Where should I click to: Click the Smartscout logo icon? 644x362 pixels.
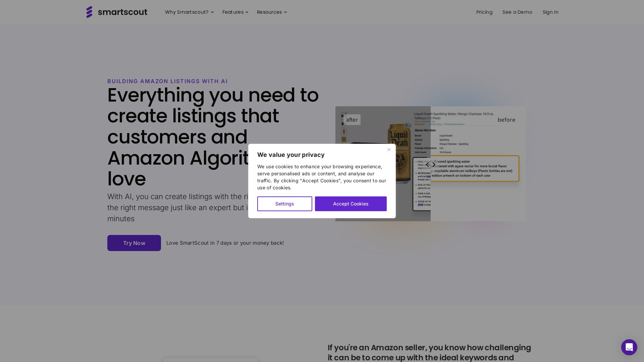coord(89,12)
